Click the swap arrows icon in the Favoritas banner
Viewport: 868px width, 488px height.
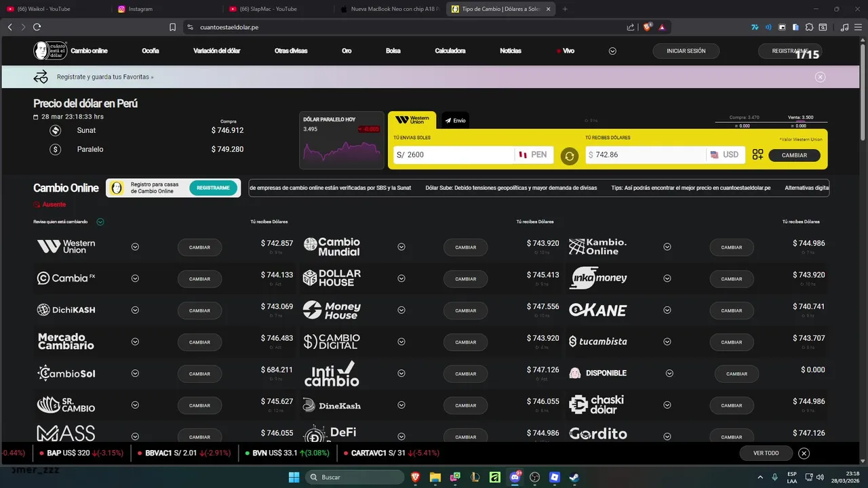(x=41, y=77)
